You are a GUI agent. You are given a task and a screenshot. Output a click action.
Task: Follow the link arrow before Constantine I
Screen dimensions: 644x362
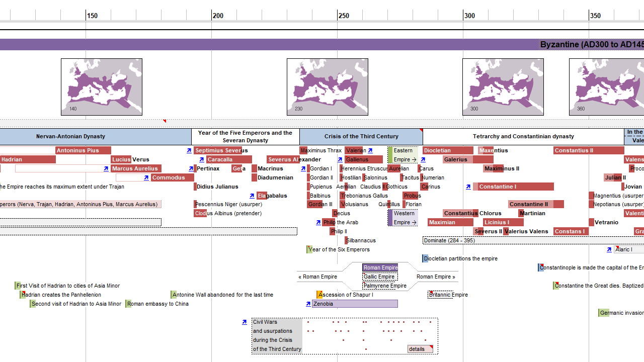tap(468, 187)
